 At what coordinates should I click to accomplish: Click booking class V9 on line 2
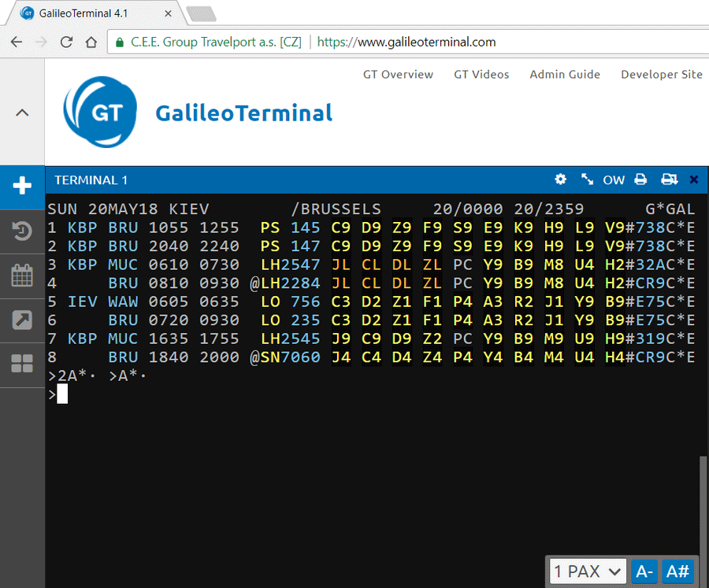pos(615,246)
